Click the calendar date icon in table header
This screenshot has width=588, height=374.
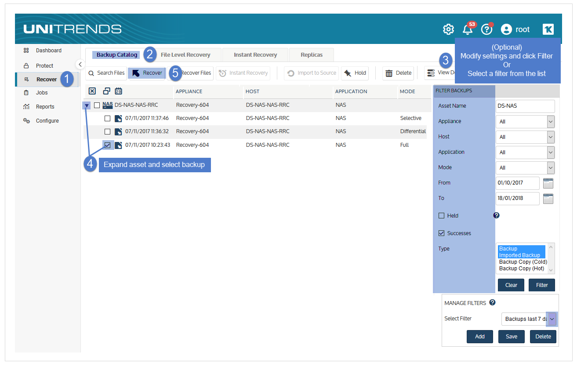pos(118,91)
